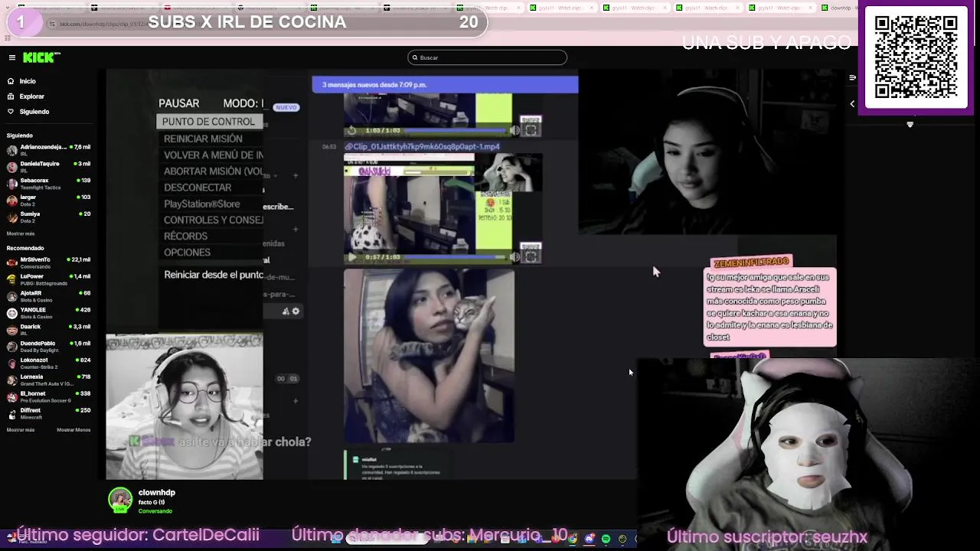Click the Buscar search field
Screen dimensions: 980x551
488,57
